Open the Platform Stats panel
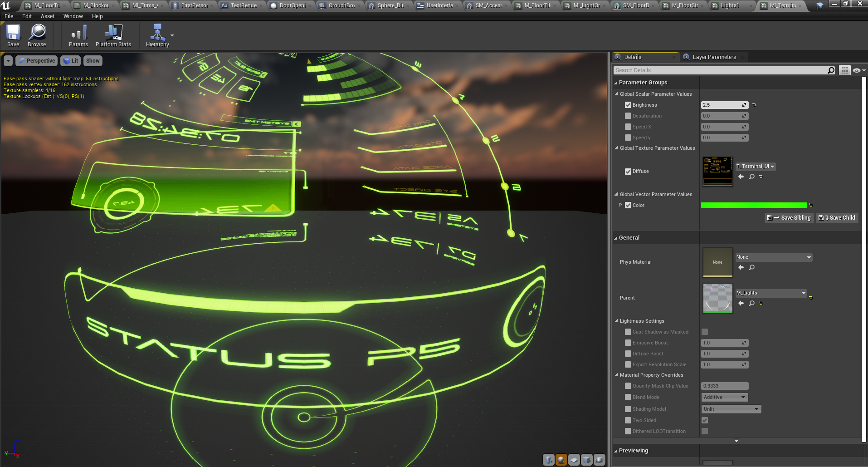This screenshot has height=467, width=868. (x=113, y=35)
